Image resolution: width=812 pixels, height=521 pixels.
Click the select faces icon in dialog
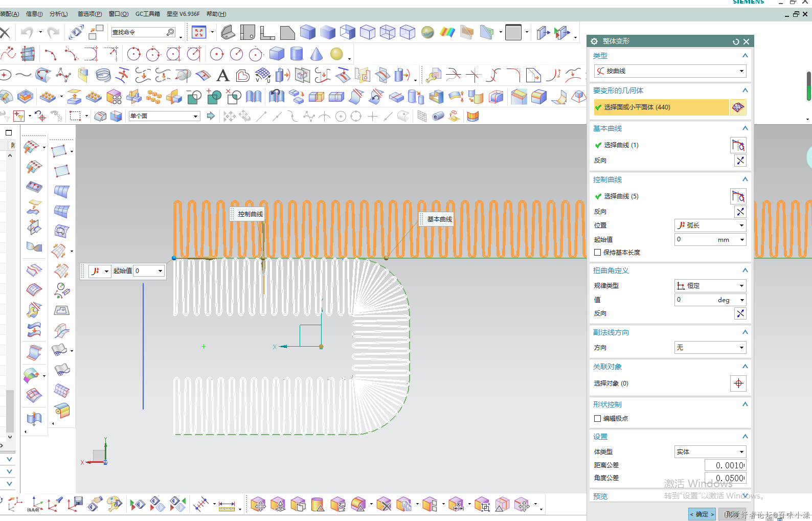pos(738,107)
